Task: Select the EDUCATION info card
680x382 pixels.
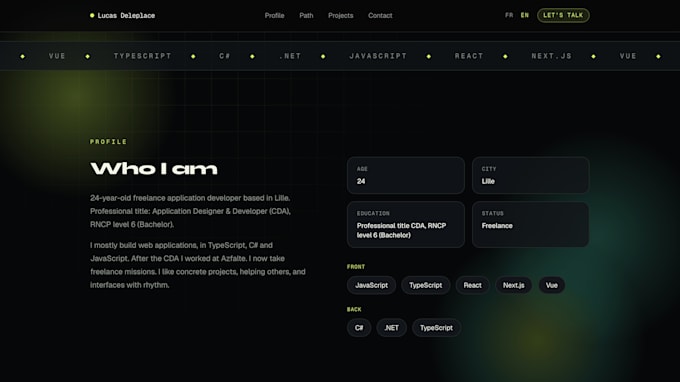Action: 405,225
